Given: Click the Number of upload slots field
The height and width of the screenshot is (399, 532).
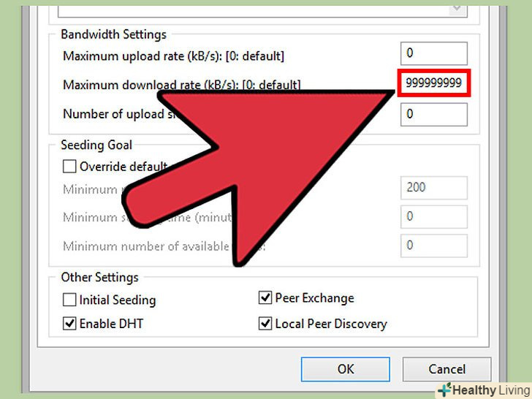Looking at the screenshot, I should point(433,114).
